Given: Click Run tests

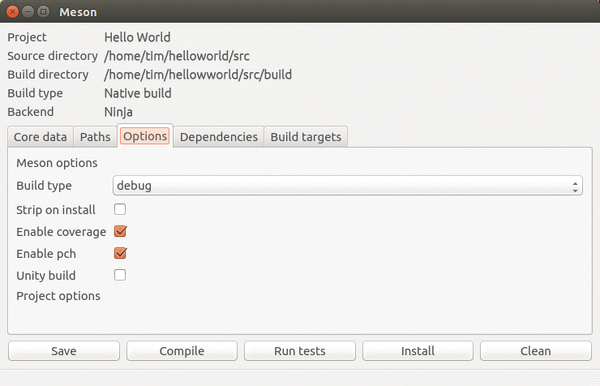Looking at the screenshot, I should coord(300,351).
